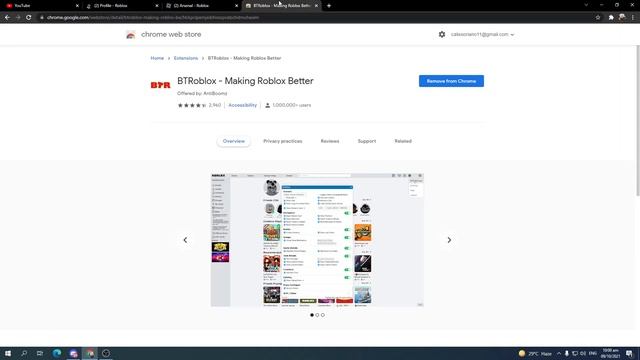The image size is (640, 360).
Task: Close the BTRoblox web store tab
Action: pos(316,6)
